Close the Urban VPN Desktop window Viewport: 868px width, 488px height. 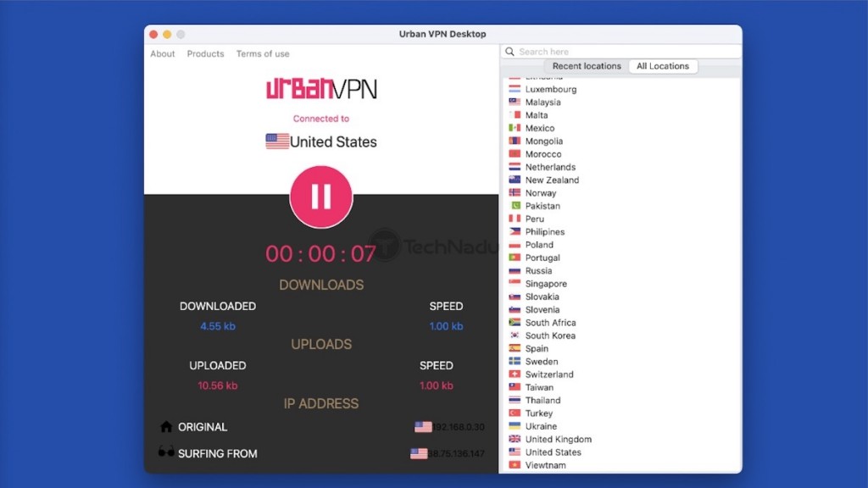click(154, 34)
